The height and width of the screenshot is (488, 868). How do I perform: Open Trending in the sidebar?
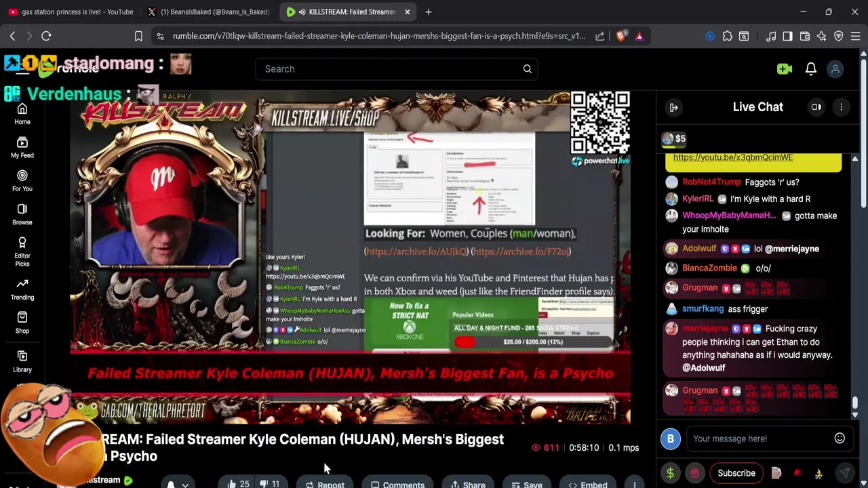22,289
